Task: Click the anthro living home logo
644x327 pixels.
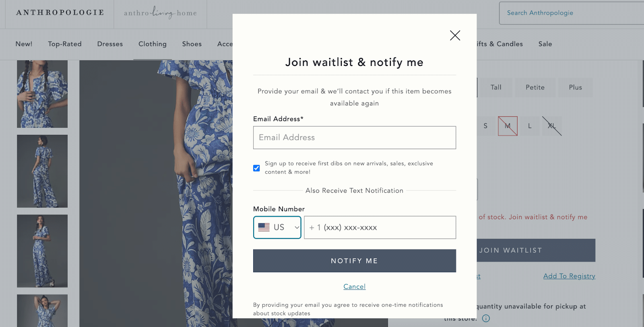Action: [x=160, y=13]
